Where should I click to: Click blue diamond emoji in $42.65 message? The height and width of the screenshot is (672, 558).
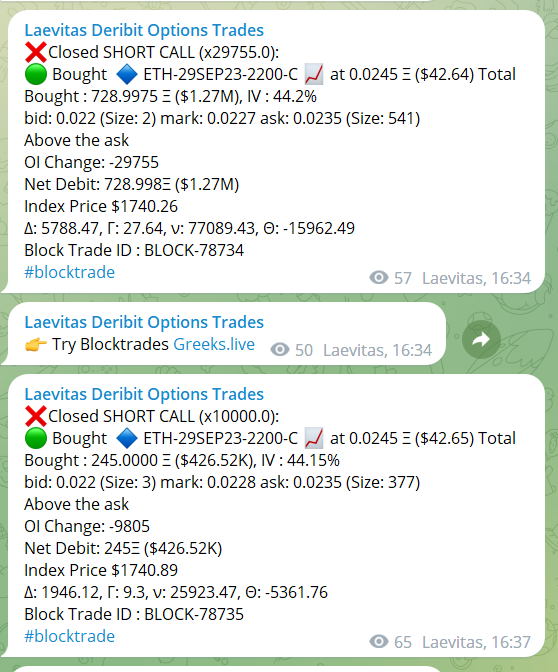[127, 438]
